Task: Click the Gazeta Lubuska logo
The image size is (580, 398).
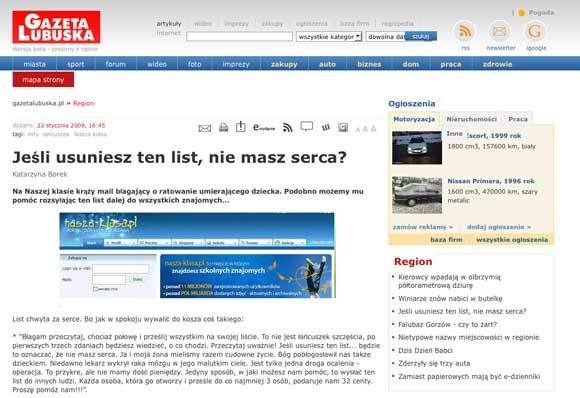Action: tap(56, 27)
